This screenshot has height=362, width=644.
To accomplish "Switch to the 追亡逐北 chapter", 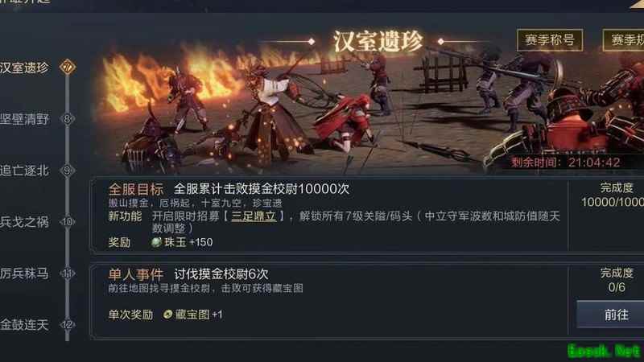I will pyautogui.click(x=24, y=171).
